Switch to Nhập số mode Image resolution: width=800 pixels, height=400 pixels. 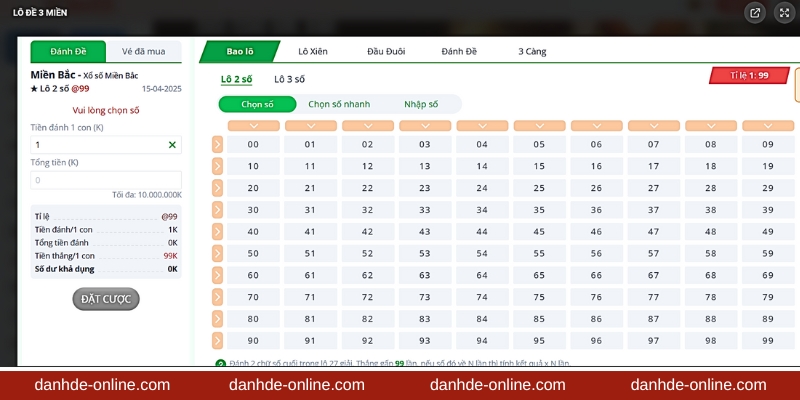pyautogui.click(x=421, y=104)
